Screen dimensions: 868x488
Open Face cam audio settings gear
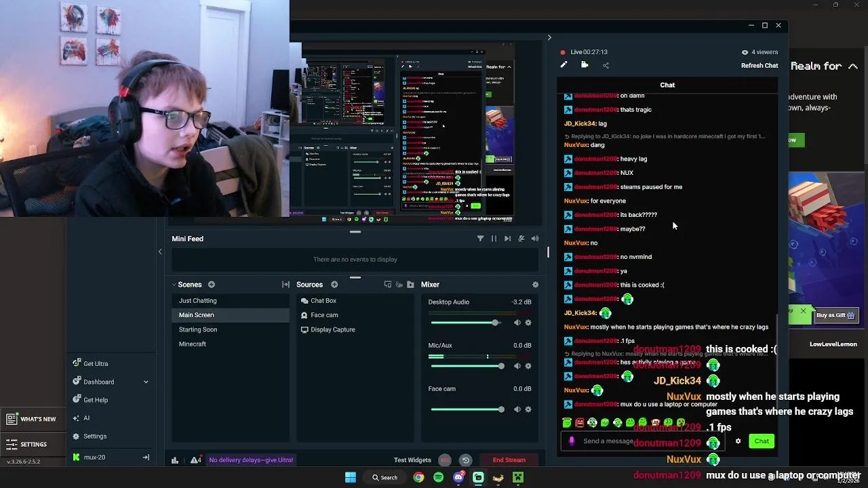(528, 409)
